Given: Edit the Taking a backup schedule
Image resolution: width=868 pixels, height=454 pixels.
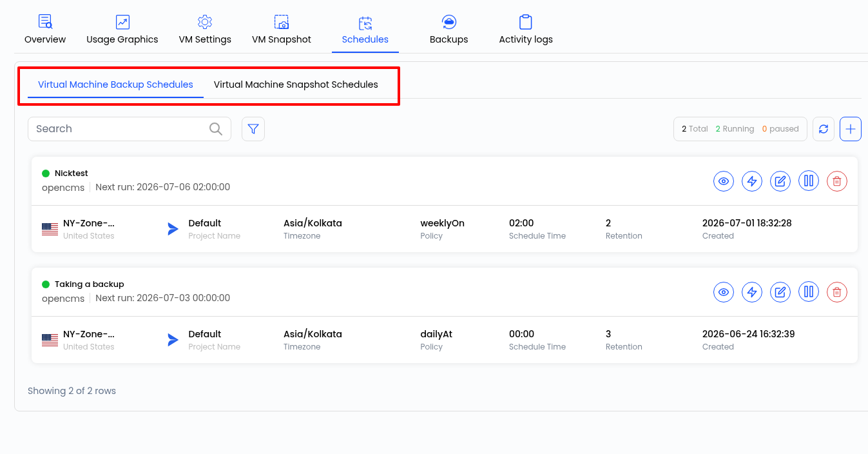Looking at the screenshot, I should pos(780,292).
